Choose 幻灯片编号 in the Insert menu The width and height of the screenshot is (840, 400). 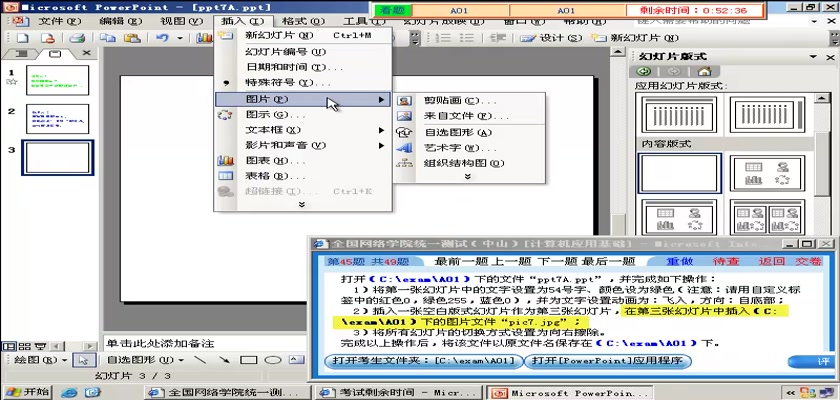click(x=303, y=52)
